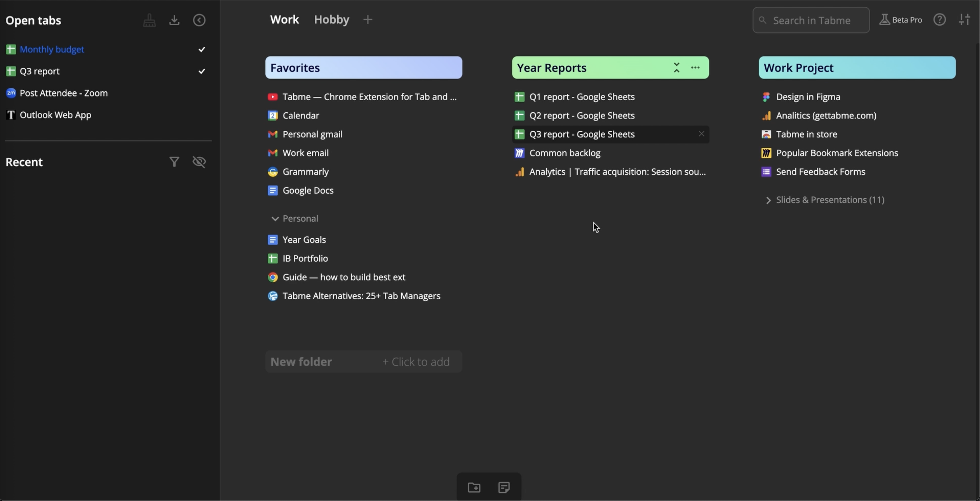Switch to the Work space tab
Viewport: 980px width, 501px height.
click(284, 20)
